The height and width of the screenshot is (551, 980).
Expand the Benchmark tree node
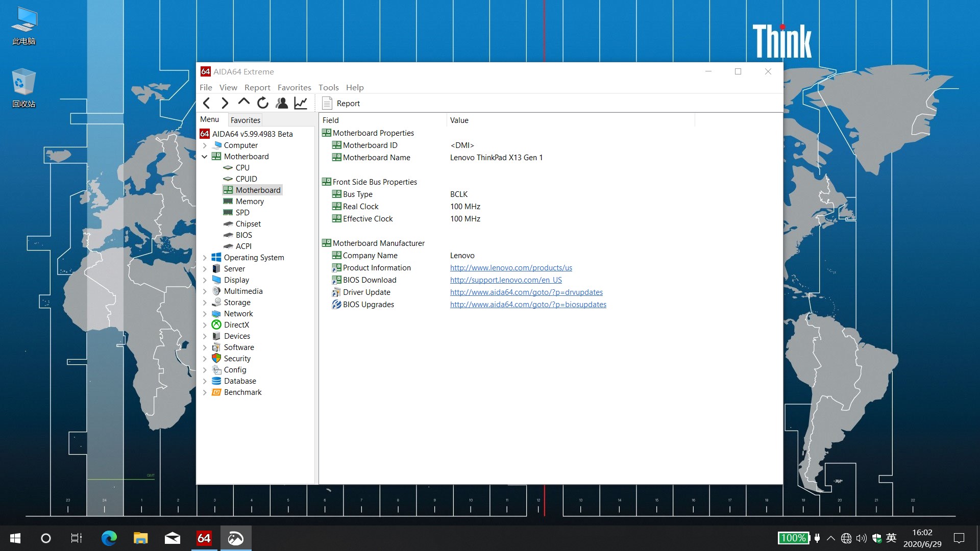coord(205,392)
